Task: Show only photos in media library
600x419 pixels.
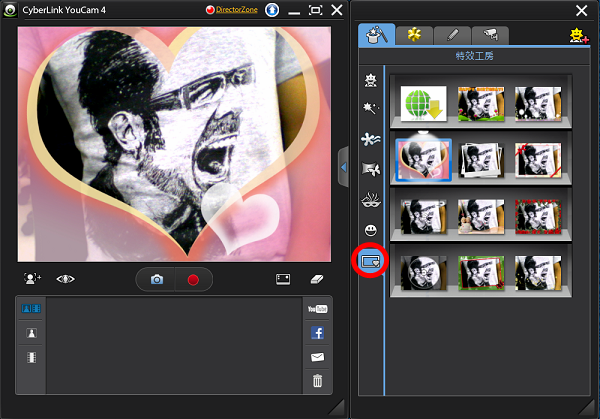Action: 30,333
